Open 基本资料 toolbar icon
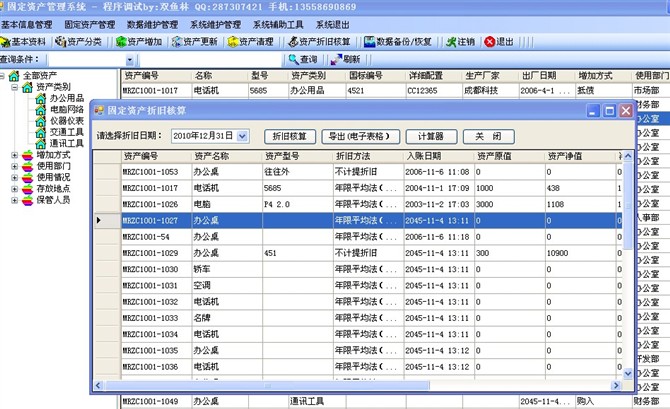Image resolution: width=670 pixels, height=409 pixels. click(23, 41)
